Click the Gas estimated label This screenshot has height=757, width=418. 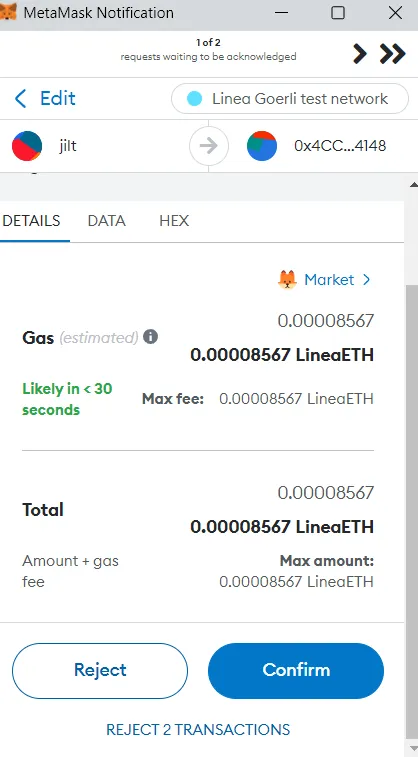(80, 337)
